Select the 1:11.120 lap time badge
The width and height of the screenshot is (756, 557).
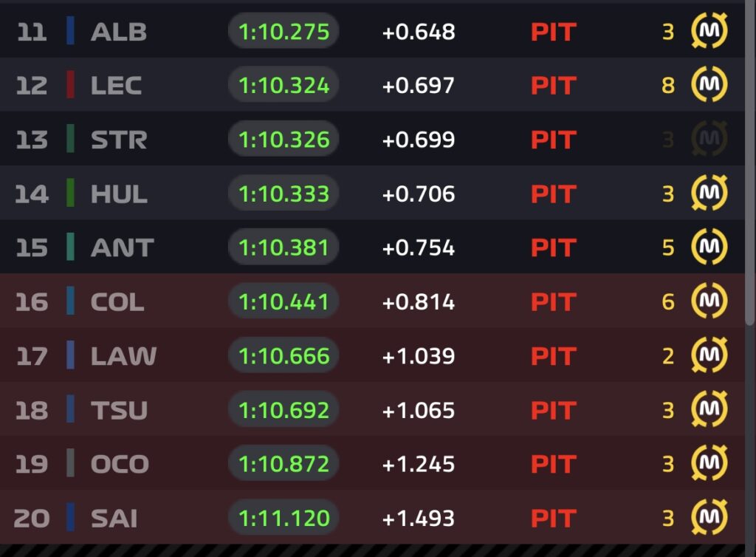point(284,518)
